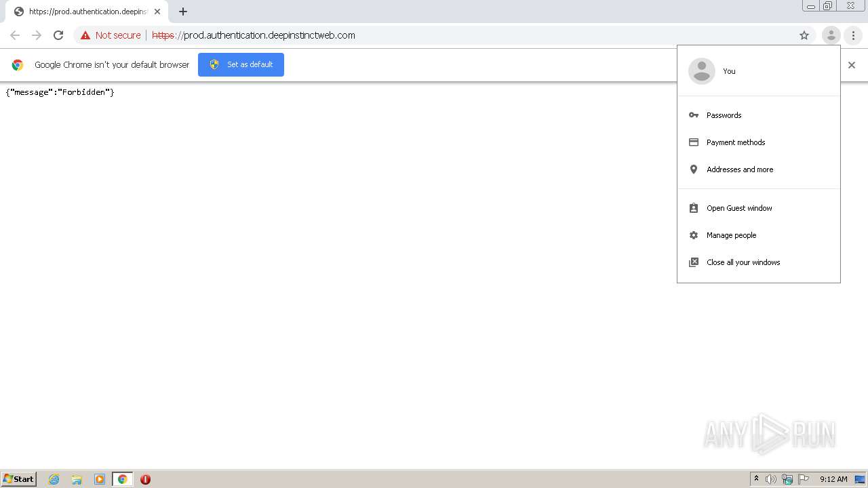Select Close all your windows
Image resolution: width=868 pixels, height=488 pixels.
tap(759, 262)
